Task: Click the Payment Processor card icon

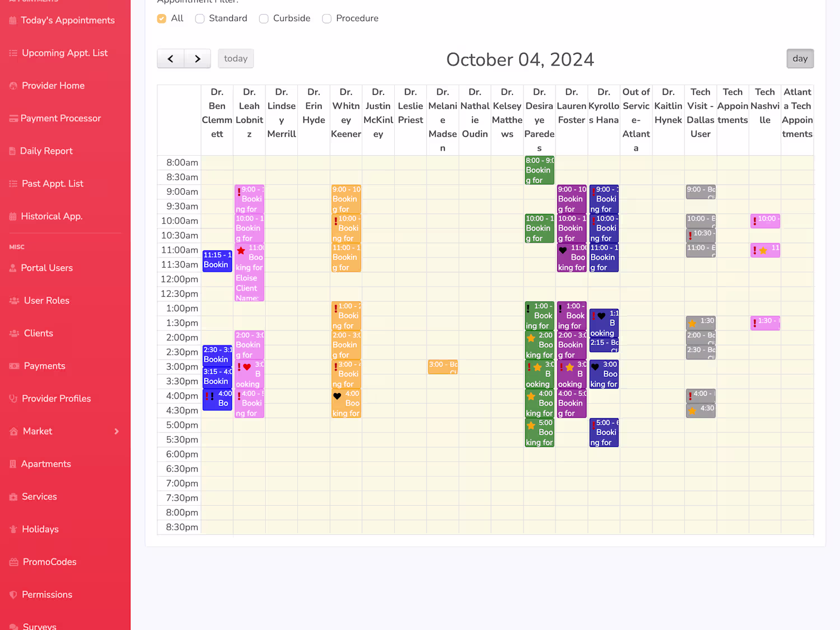Action: tap(13, 118)
